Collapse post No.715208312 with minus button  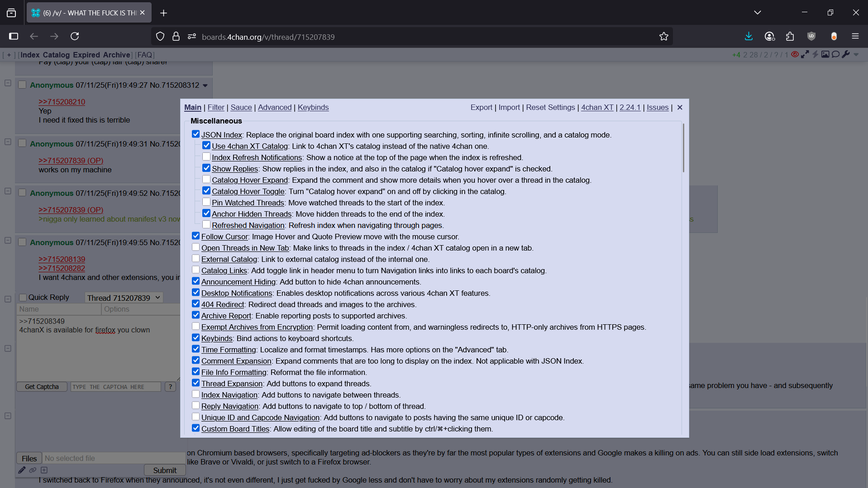8,83
